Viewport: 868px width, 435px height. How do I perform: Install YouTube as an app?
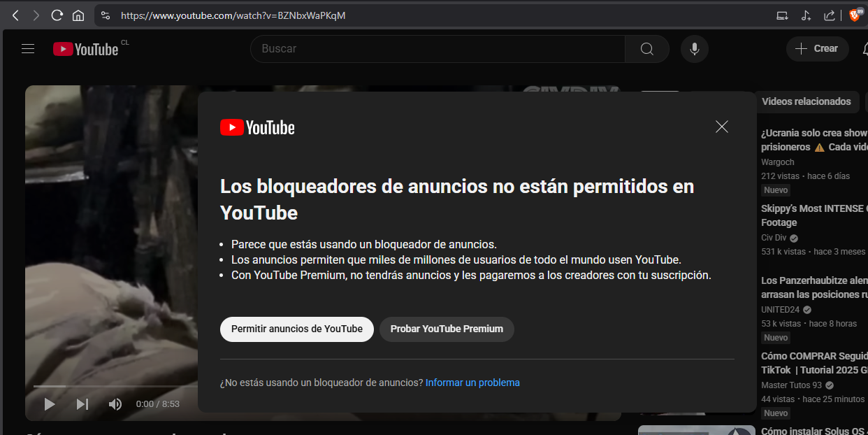(782, 15)
